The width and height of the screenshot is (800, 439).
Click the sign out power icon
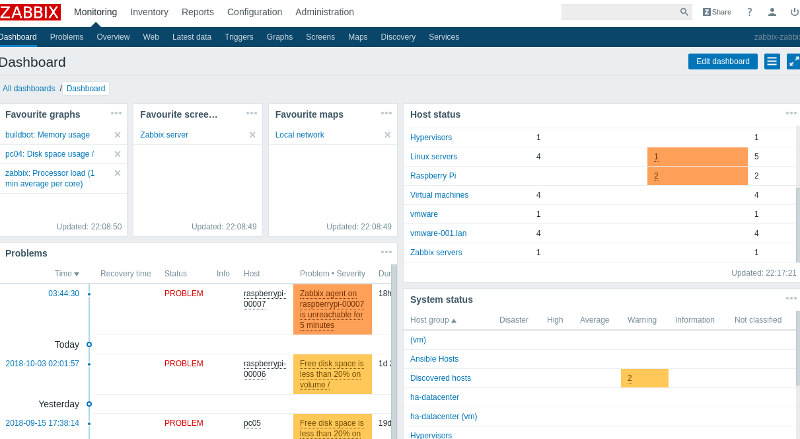(x=794, y=12)
